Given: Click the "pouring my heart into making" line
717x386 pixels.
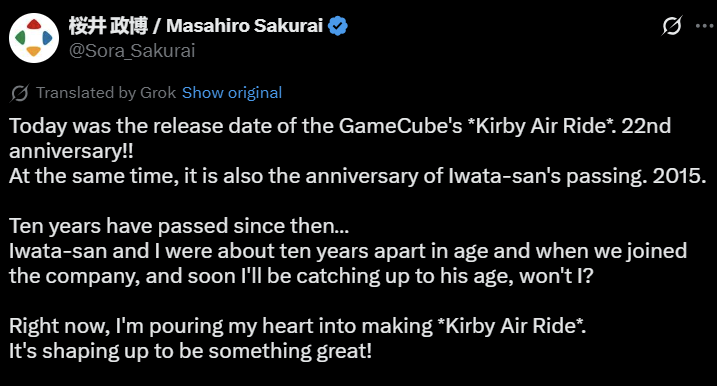Looking at the screenshot, I should coord(298,326).
